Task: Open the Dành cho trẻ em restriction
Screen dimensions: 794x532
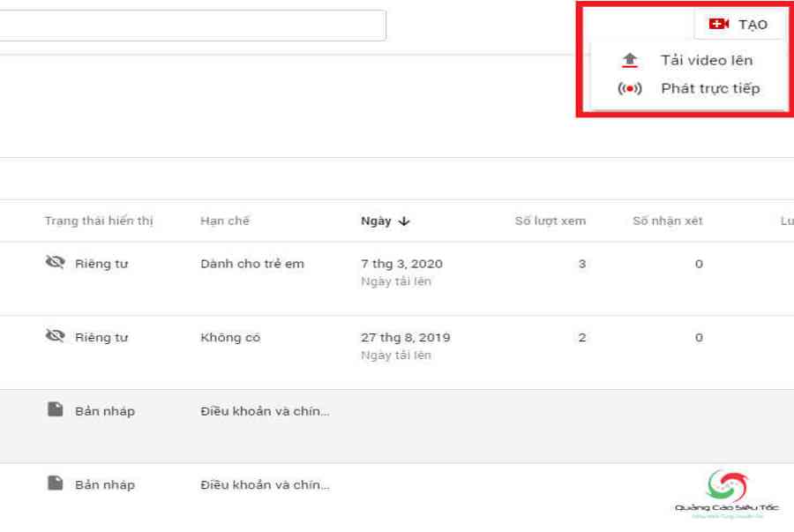Action: [252, 264]
